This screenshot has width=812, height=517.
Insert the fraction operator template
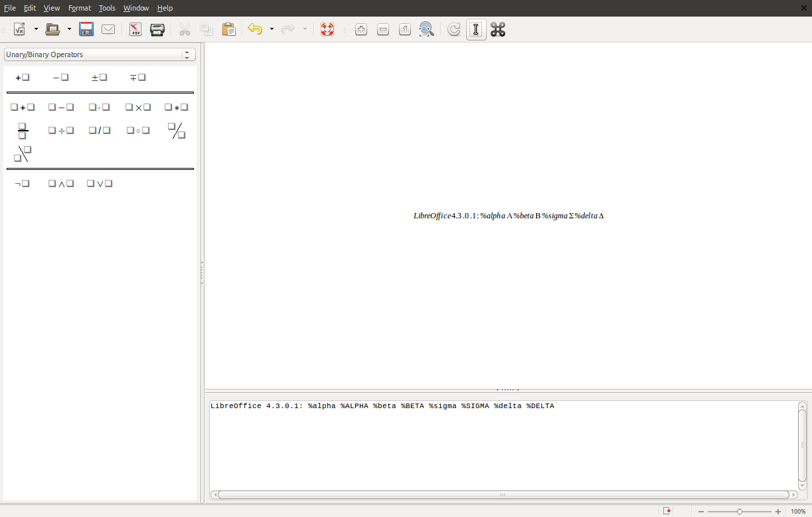pyautogui.click(x=23, y=131)
